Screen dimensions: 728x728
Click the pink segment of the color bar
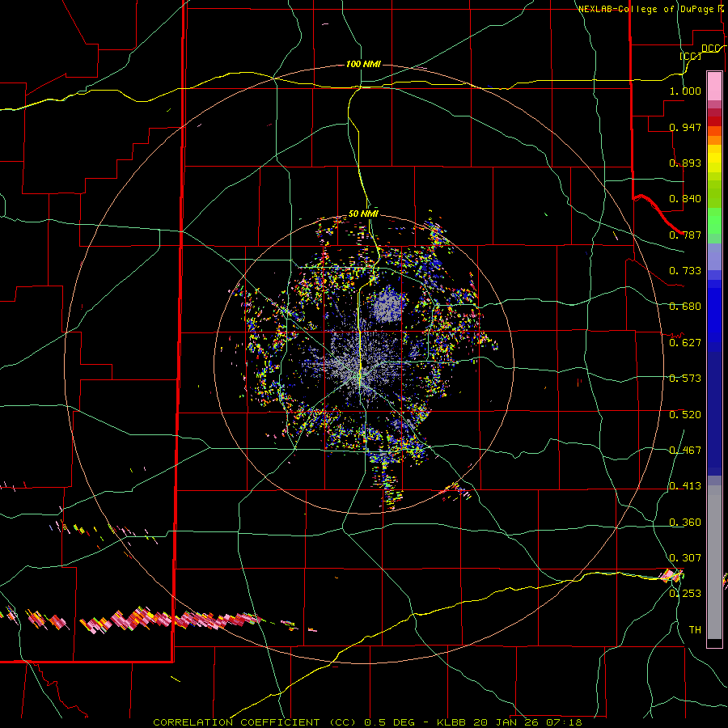(x=714, y=87)
